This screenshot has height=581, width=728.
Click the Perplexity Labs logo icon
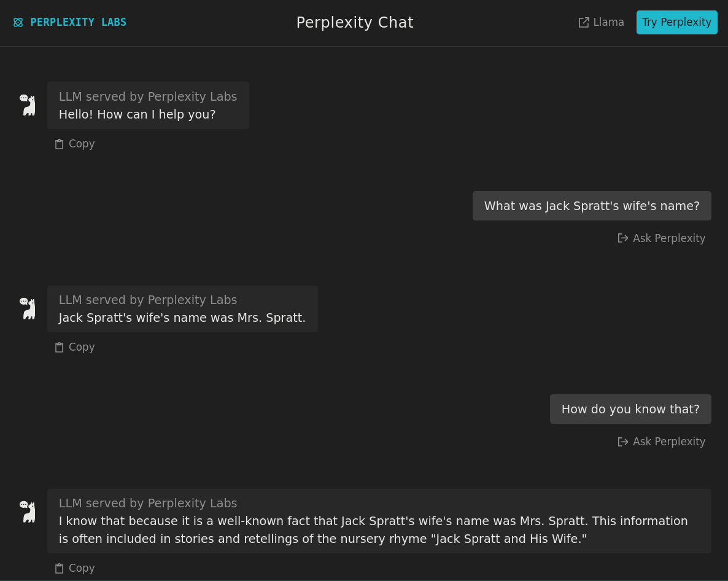click(x=18, y=23)
